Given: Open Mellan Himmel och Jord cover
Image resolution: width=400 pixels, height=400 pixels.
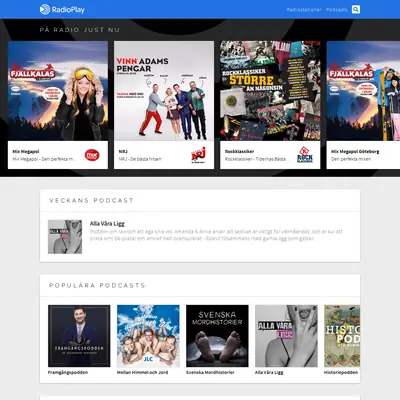Looking at the screenshot, I should (x=148, y=336).
